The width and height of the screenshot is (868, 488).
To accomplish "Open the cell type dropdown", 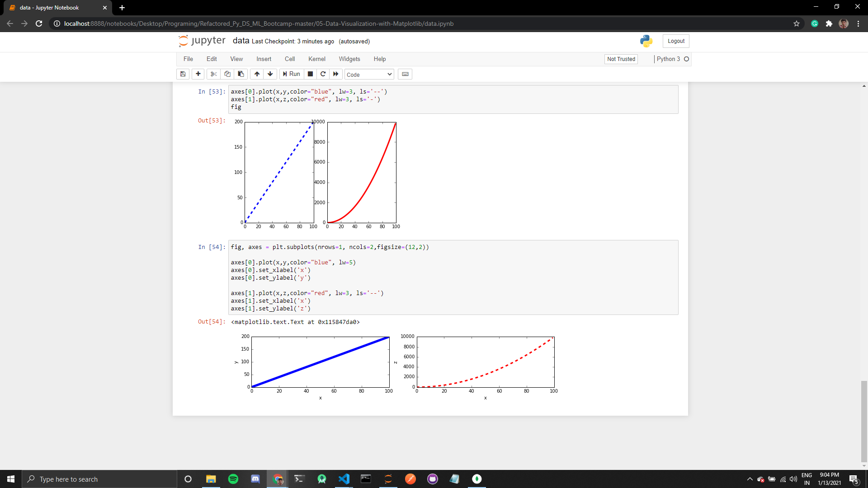I will click(368, 74).
